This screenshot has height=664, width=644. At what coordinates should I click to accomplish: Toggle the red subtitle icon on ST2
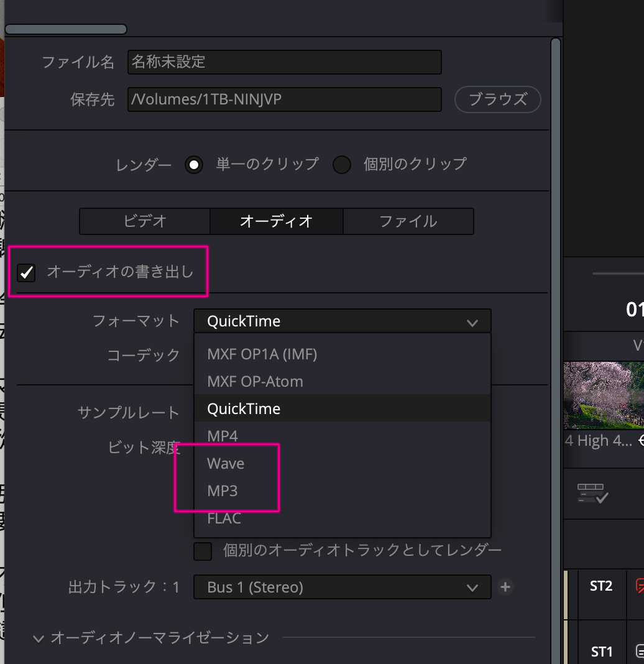click(x=639, y=586)
